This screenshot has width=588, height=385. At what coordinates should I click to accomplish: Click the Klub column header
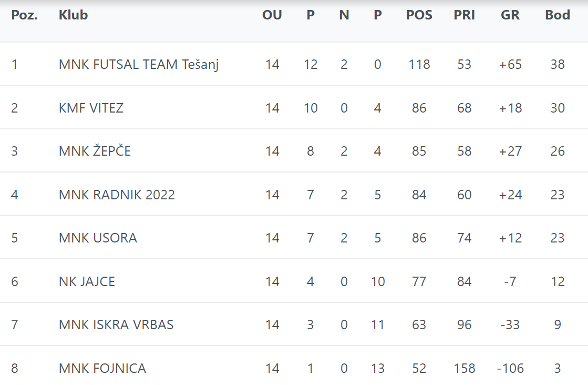pos(73,15)
